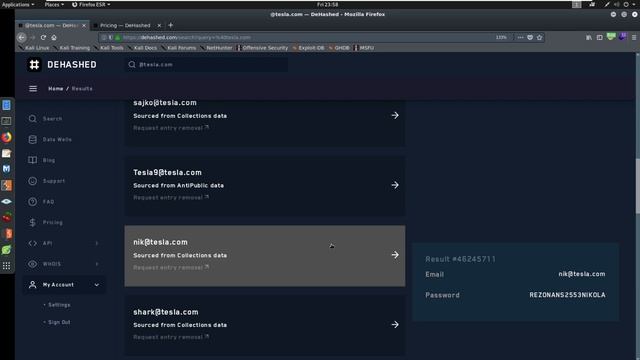Open the hamburger menu icon
This screenshot has width=640, height=360.
pos(33,89)
